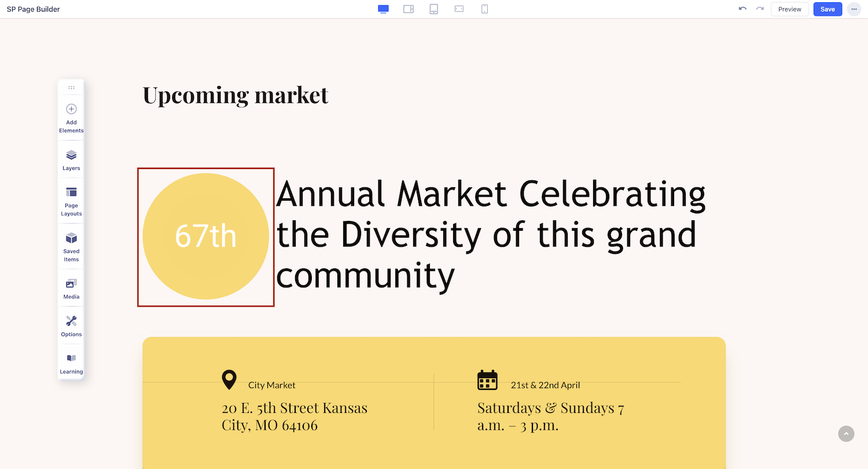Save the page
Image resolution: width=868 pixels, height=469 pixels.
coord(827,9)
